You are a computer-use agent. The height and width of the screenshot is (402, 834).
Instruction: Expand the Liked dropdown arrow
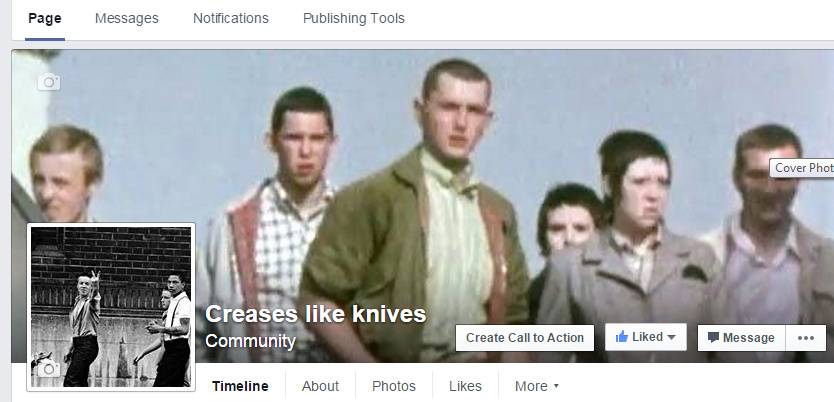coord(671,337)
